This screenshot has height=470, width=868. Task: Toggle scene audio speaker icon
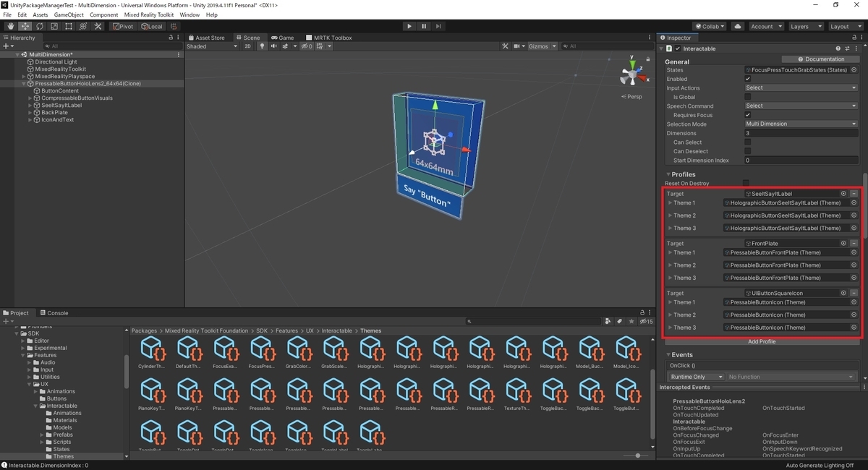click(x=274, y=46)
